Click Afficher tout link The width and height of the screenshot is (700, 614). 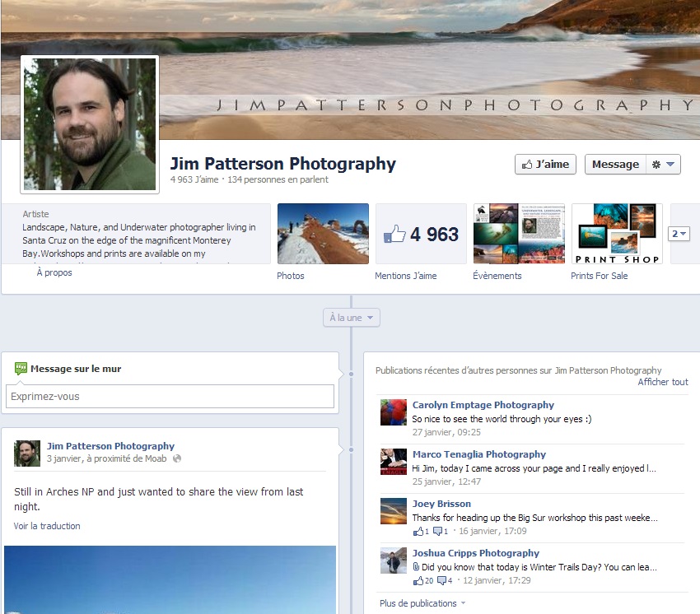[663, 382]
